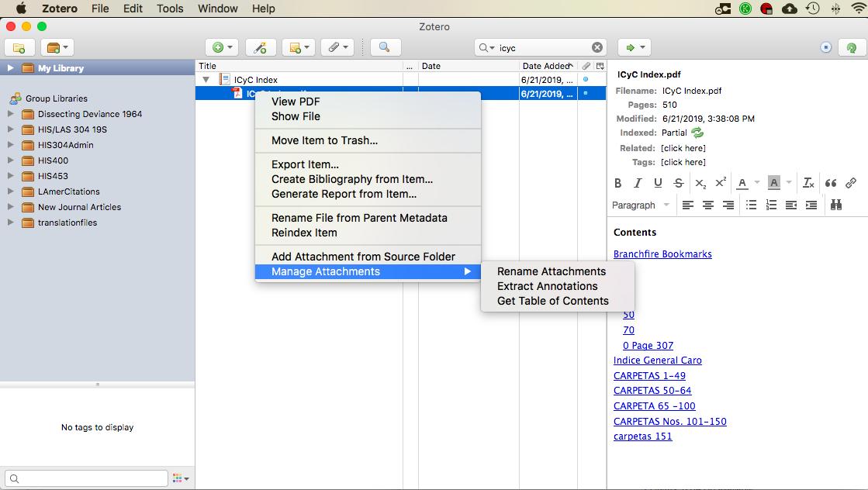This screenshot has height=490, width=868.
Task: Center align text in note editor
Action: coord(708,205)
